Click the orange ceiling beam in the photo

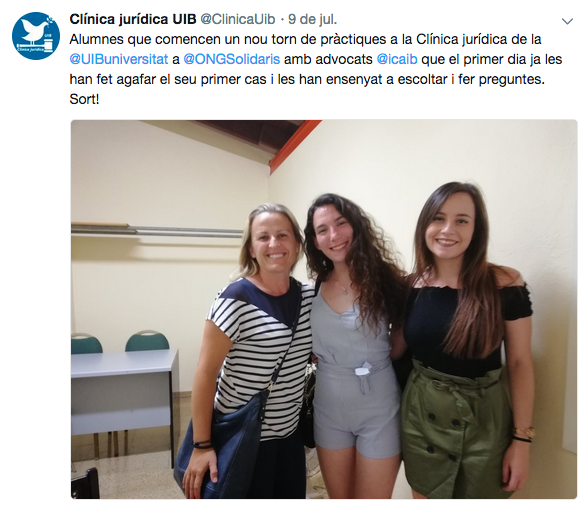[293, 146]
